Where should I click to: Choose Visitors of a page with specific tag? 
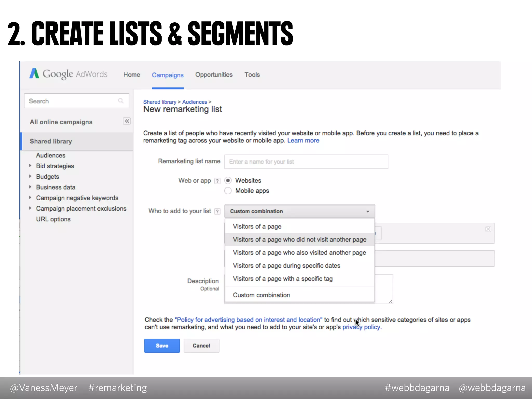click(x=300, y=279)
